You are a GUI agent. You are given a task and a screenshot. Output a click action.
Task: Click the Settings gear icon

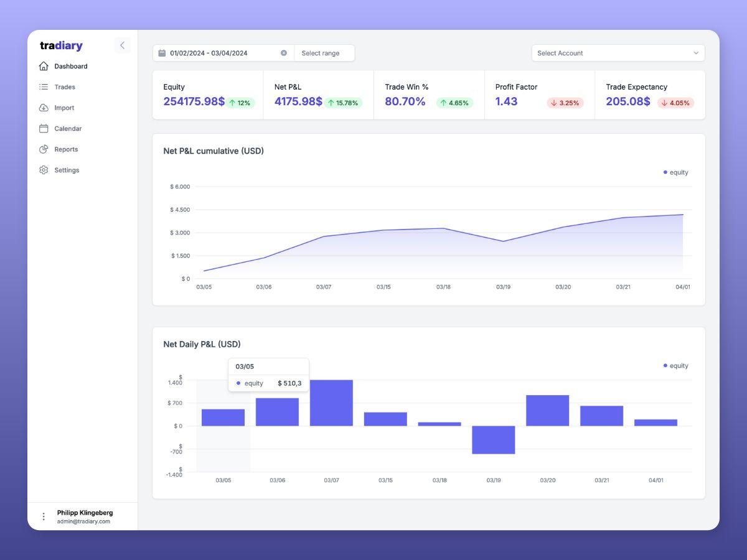pyautogui.click(x=44, y=170)
